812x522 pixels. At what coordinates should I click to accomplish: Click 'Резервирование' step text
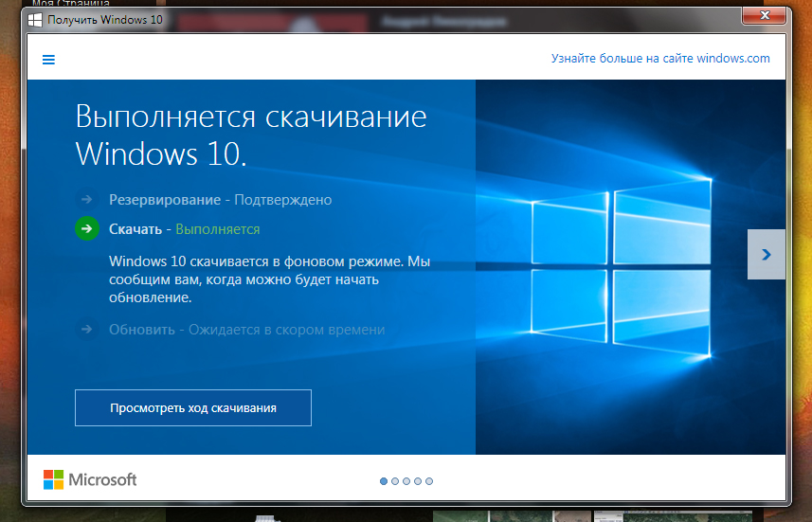tap(165, 200)
